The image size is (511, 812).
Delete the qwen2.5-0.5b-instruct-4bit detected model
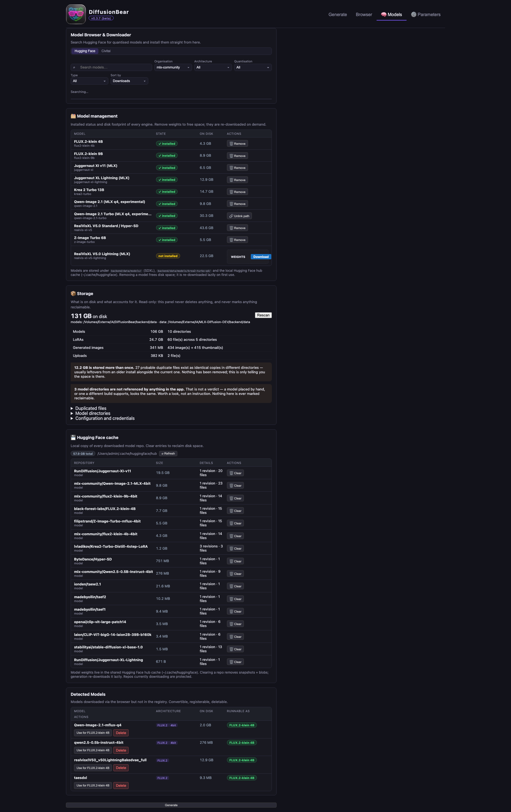point(121,750)
